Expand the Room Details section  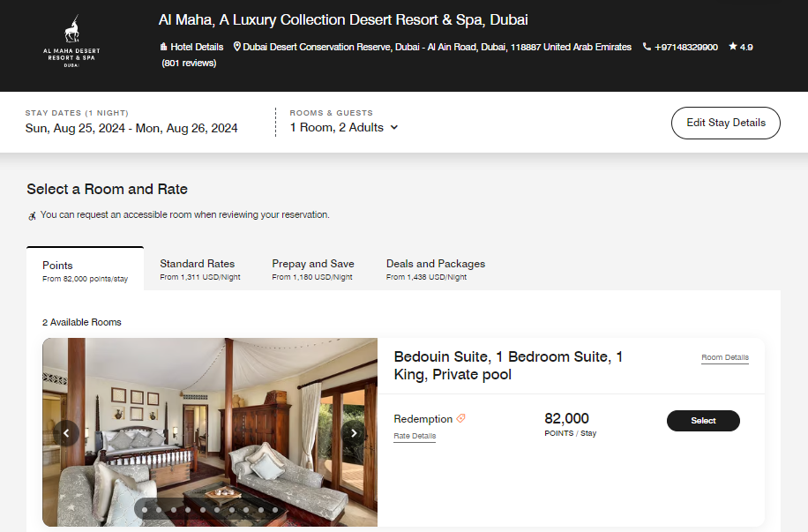[724, 357]
